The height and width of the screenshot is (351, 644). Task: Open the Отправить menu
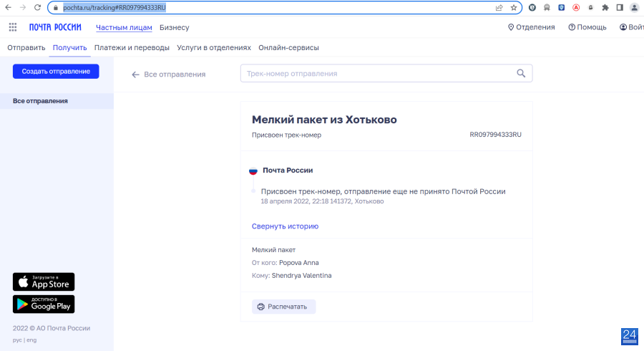[26, 48]
